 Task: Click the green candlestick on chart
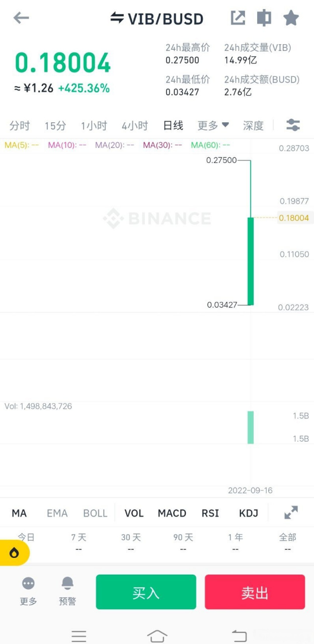click(251, 261)
